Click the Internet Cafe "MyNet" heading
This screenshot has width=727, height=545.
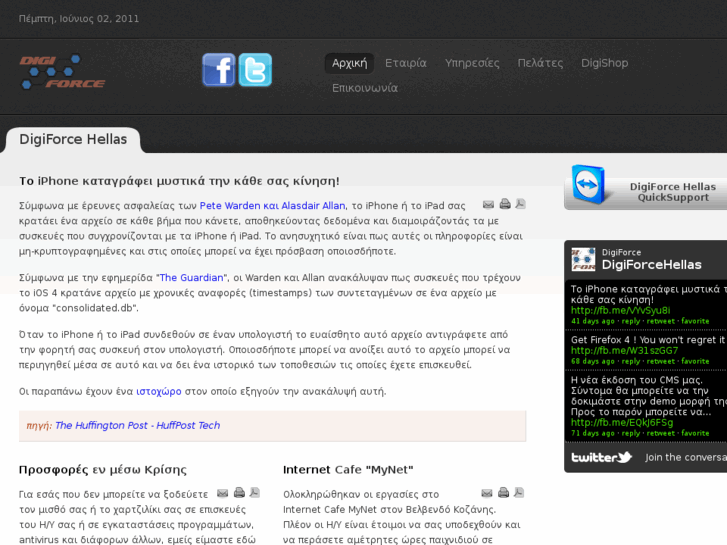click(x=348, y=470)
